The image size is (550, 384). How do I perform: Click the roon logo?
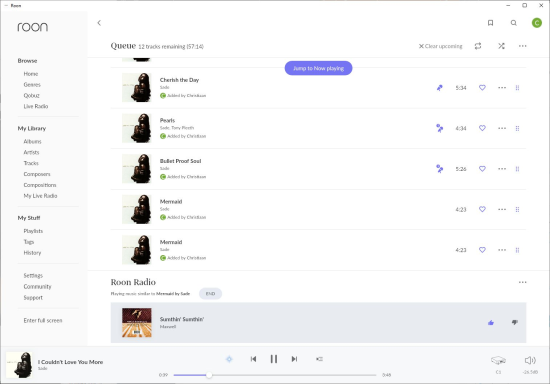click(x=33, y=27)
